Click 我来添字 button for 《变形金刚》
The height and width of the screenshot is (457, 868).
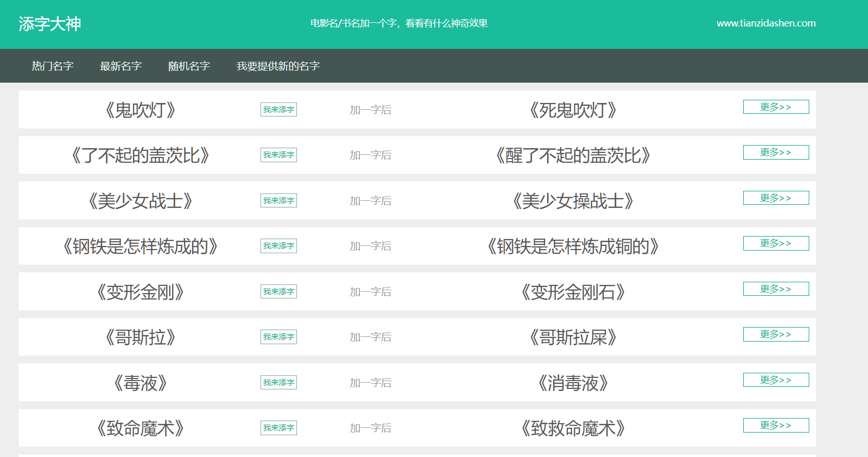279,292
